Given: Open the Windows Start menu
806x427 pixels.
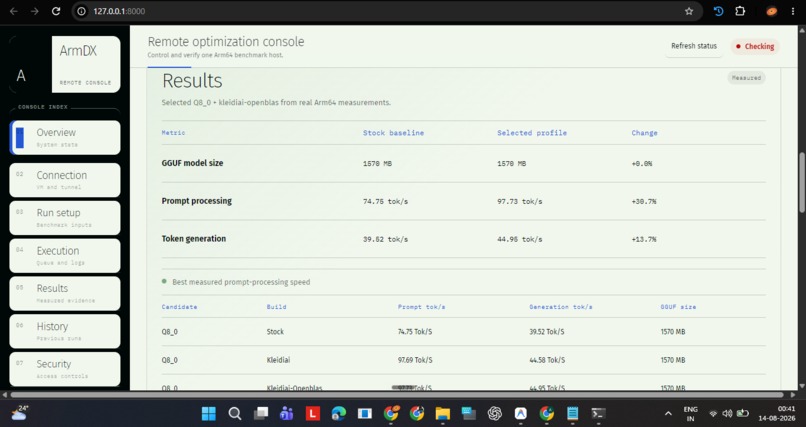Looking at the screenshot, I should [209, 414].
